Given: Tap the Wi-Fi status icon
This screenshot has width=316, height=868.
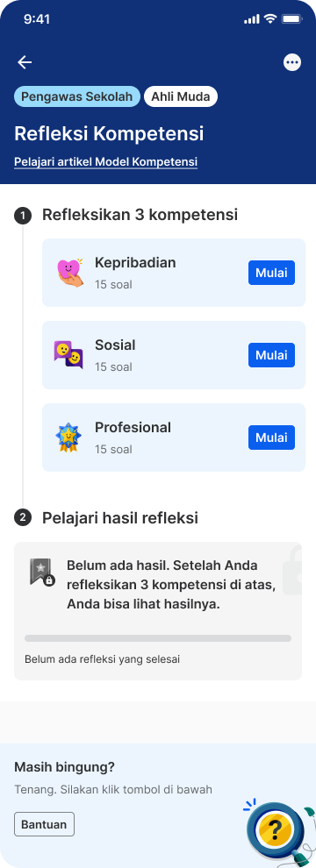Looking at the screenshot, I should click(x=270, y=18).
